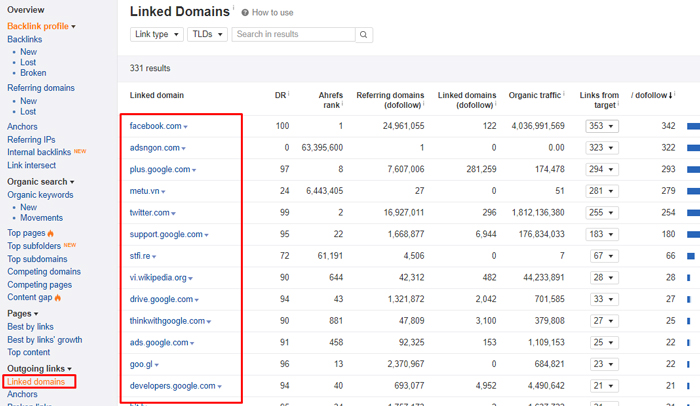
Task: Open Internal backlinks sidebar link
Action: point(39,152)
